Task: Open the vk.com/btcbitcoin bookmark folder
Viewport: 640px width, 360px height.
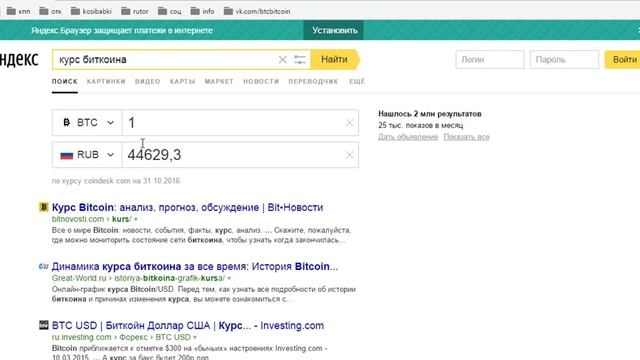Action: [x=257, y=11]
